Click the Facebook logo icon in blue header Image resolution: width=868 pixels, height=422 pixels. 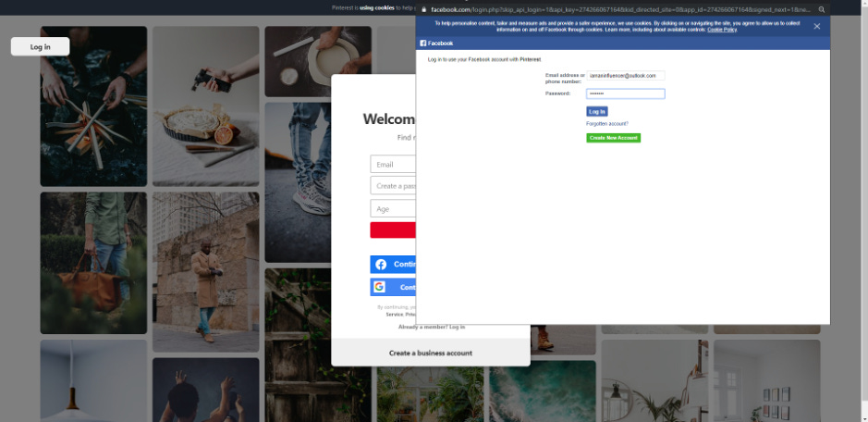(x=423, y=43)
